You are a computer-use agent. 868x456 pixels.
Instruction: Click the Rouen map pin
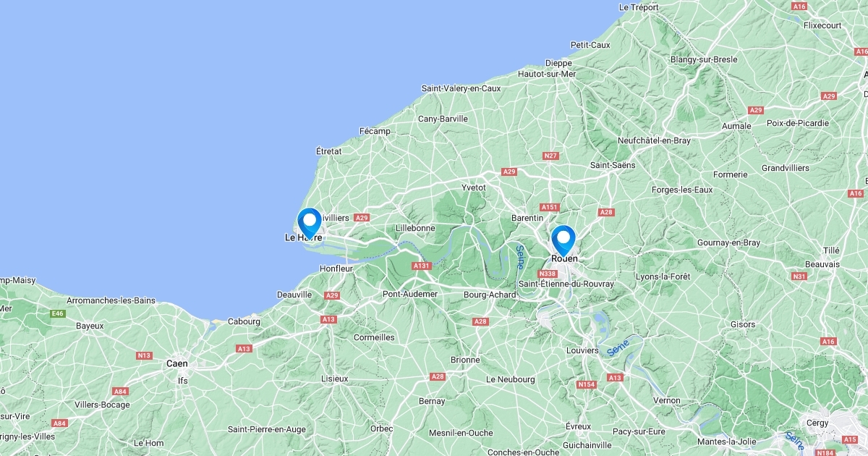[x=563, y=240]
